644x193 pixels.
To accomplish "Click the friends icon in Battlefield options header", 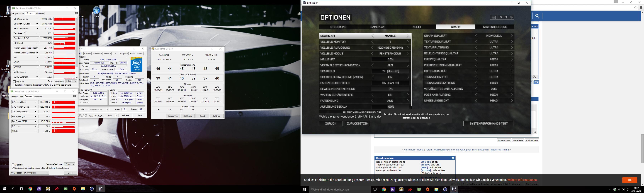I will (500, 18).
